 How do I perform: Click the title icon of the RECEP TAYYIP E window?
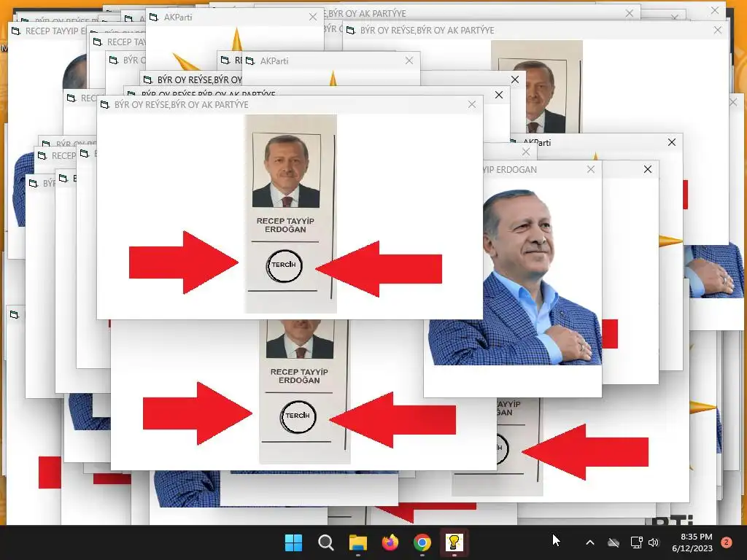16,31
